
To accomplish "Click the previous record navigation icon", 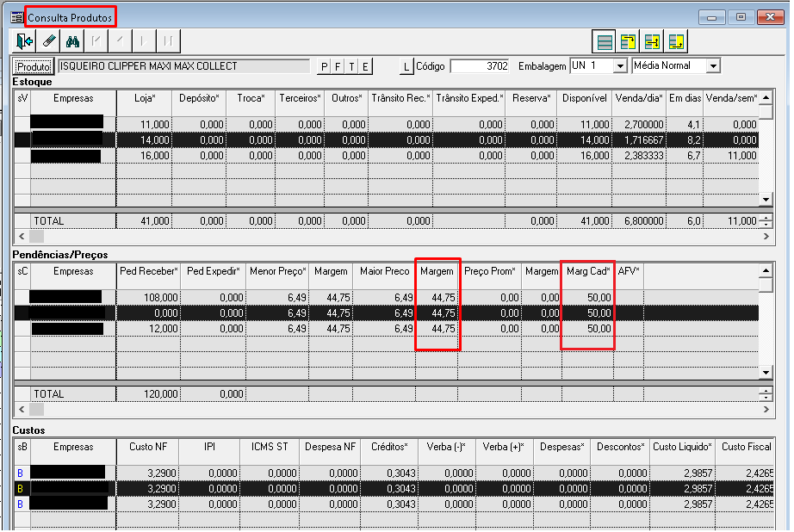I will (120, 41).
